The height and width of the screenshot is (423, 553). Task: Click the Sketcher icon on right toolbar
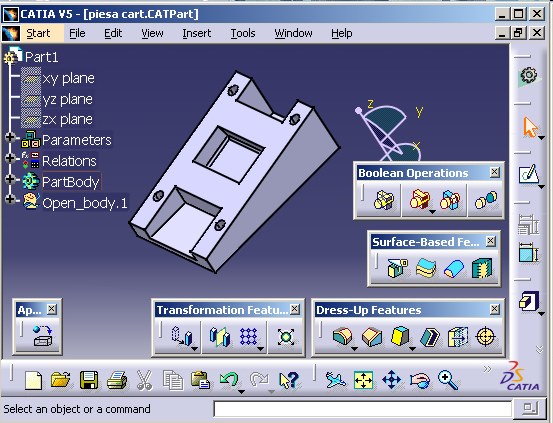[x=529, y=174]
